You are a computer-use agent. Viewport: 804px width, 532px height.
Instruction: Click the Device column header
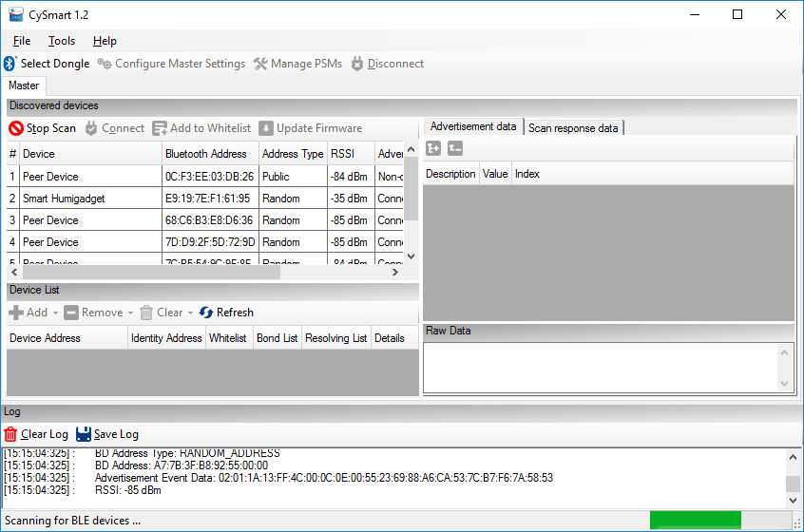(90, 154)
